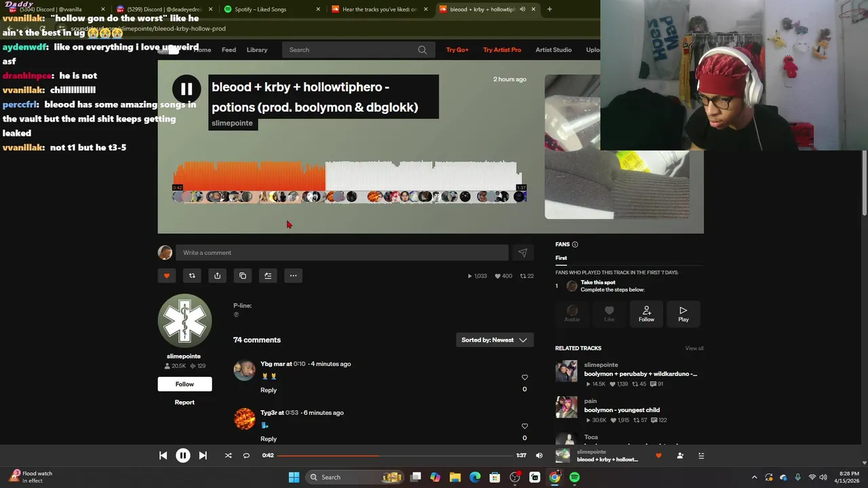This screenshot has width=868, height=488.
Task: Open Try Go+ offer
Action: click(457, 49)
